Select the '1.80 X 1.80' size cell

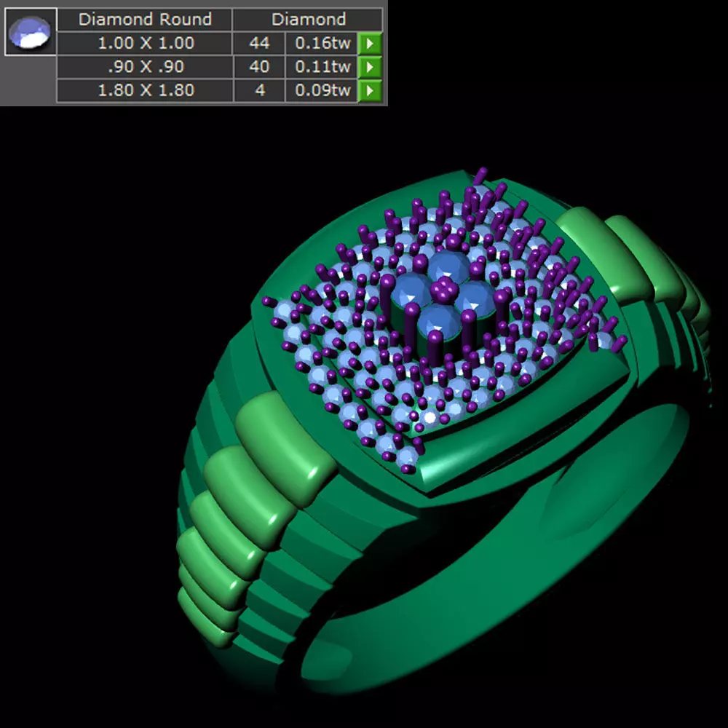coord(145,90)
